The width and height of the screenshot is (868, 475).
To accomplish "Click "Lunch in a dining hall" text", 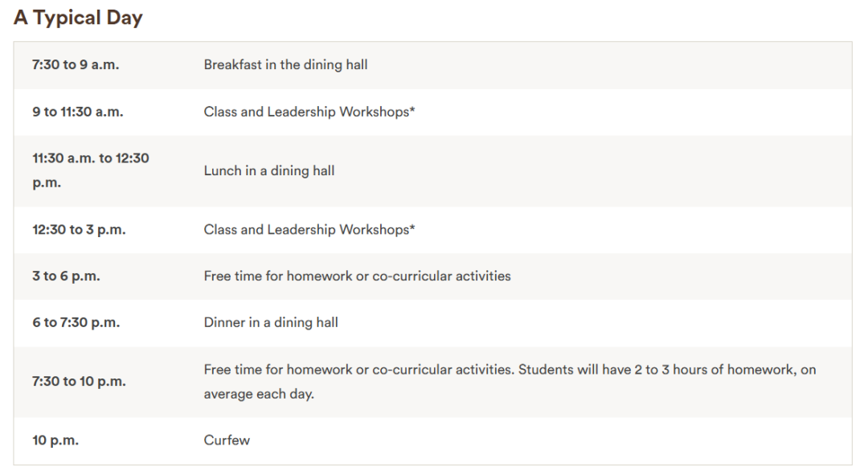I will tap(268, 170).
